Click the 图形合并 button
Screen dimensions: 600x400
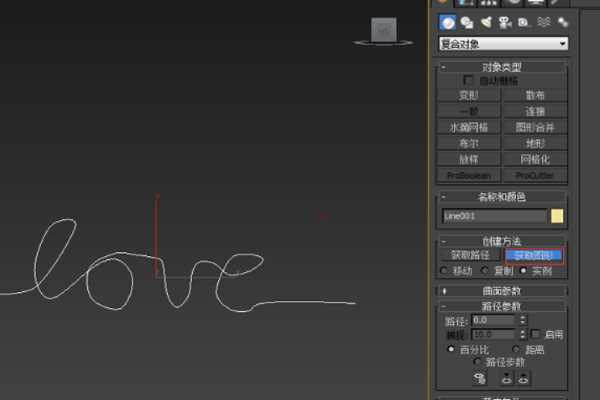[x=535, y=127]
